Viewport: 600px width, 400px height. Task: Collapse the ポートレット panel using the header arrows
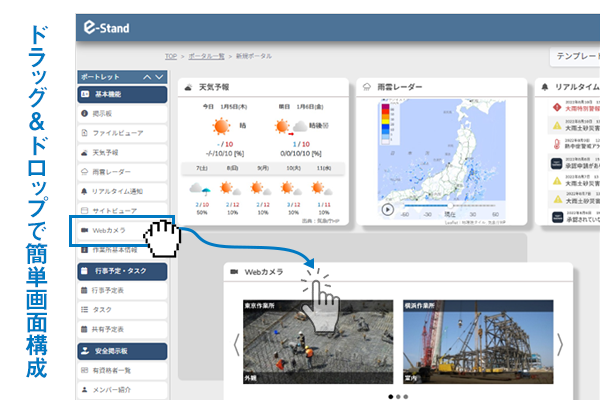153,77
